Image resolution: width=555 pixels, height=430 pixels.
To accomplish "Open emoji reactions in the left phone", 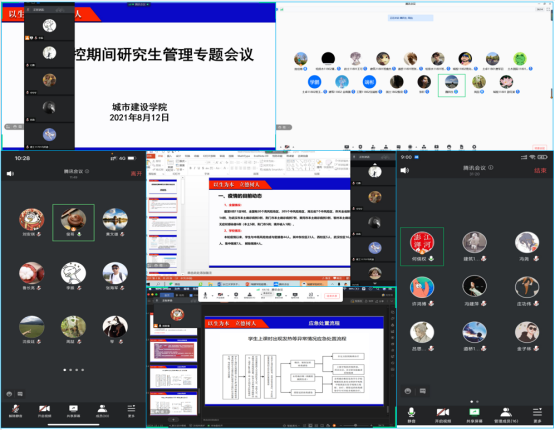I will click(x=10, y=394).
